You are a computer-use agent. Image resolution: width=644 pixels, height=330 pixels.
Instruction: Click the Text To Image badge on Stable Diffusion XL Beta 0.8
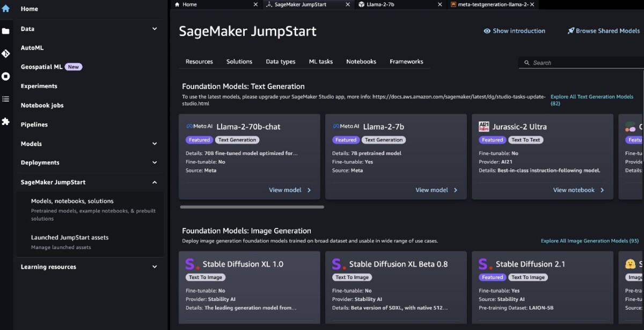[x=352, y=277]
